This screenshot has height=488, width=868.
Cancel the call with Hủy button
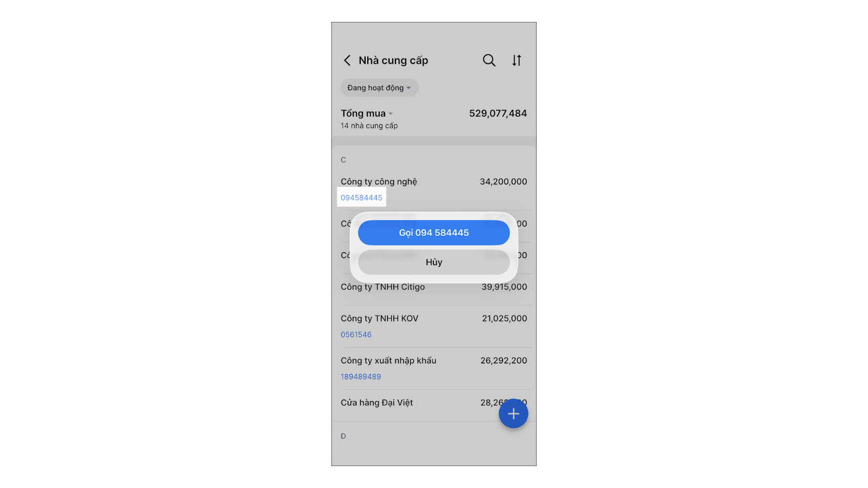[434, 262]
